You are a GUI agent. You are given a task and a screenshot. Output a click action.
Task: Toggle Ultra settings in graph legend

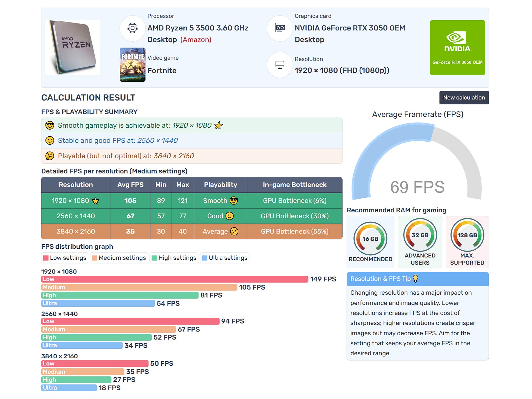pos(224,258)
